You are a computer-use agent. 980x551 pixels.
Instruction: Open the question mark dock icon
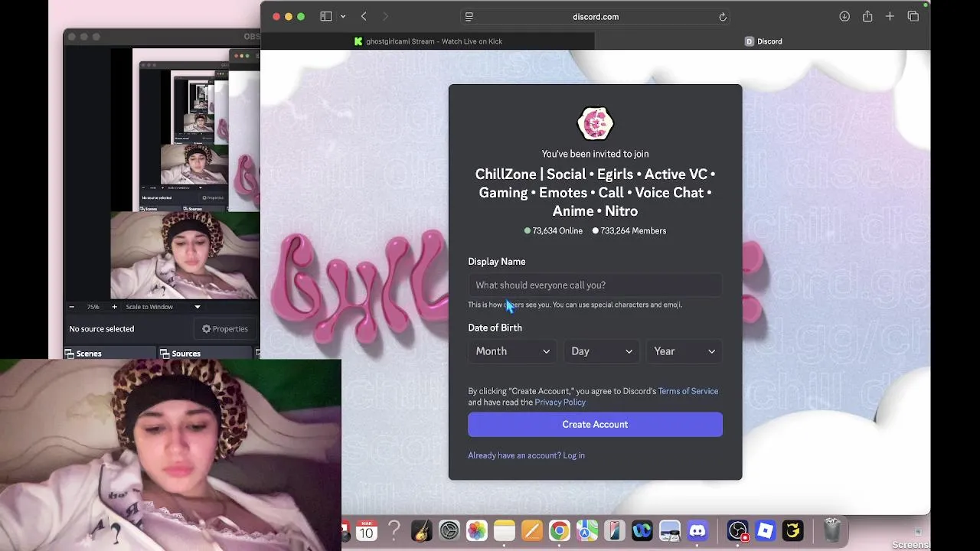(x=394, y=530)
